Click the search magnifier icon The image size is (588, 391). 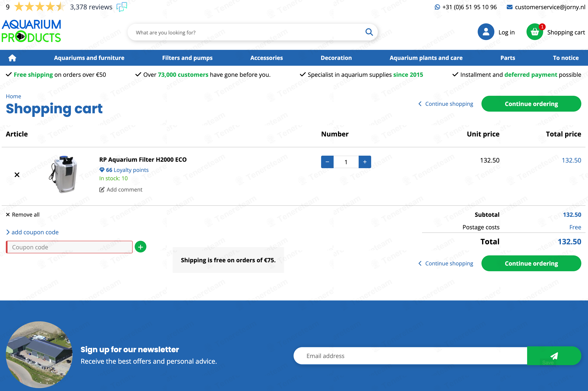[x=369, y=32]
